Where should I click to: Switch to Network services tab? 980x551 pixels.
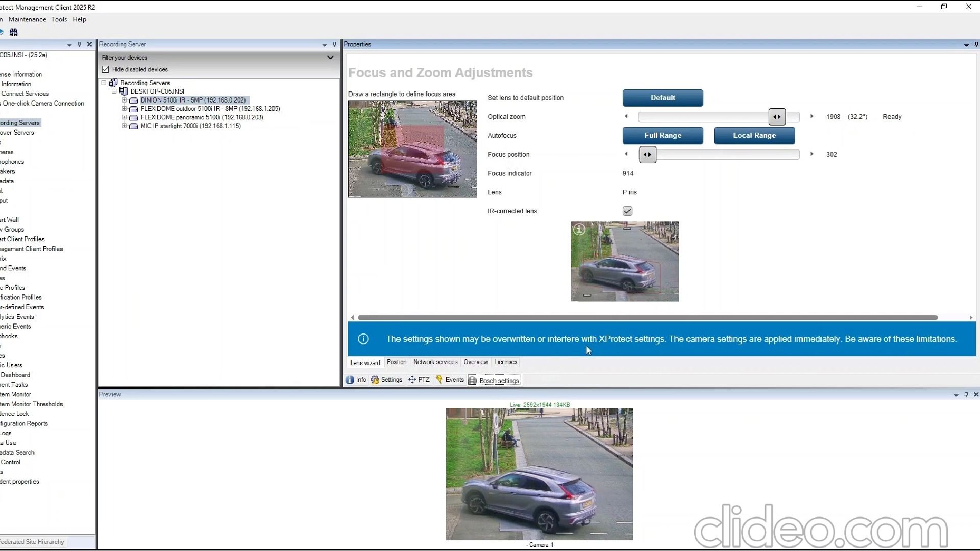[x=435, y=362]
